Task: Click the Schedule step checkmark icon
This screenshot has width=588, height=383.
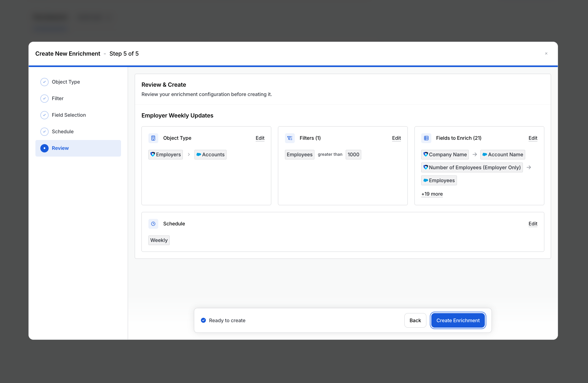Action: point(44,132)
